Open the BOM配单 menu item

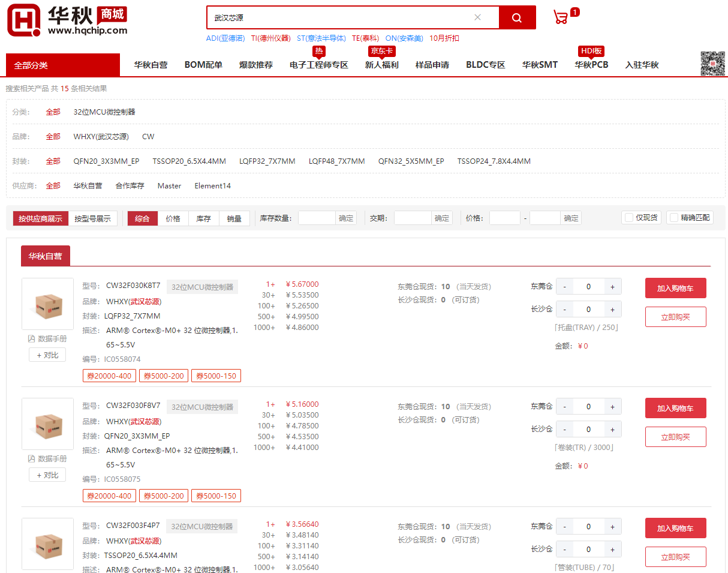click(x=203, y=65)
